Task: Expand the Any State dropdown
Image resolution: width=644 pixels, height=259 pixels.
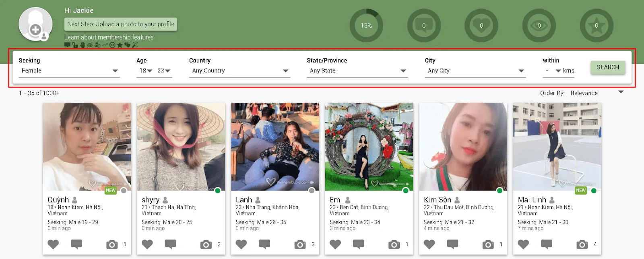Action: pos(357,71)
